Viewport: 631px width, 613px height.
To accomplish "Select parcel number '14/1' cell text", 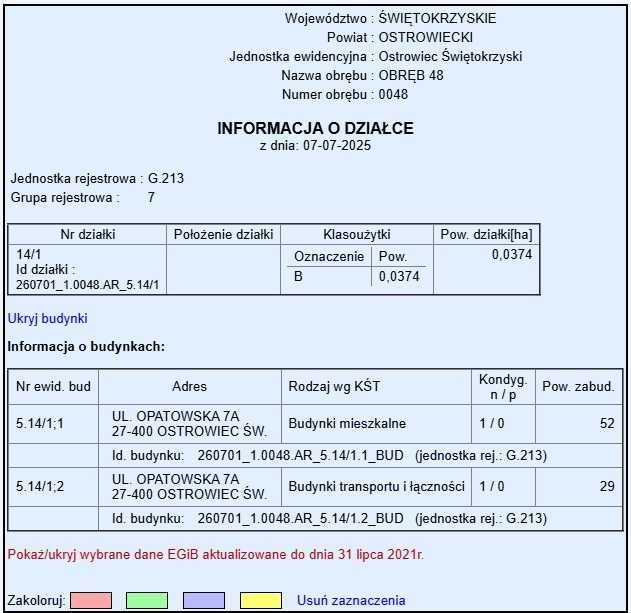I will tap(29, 254).
